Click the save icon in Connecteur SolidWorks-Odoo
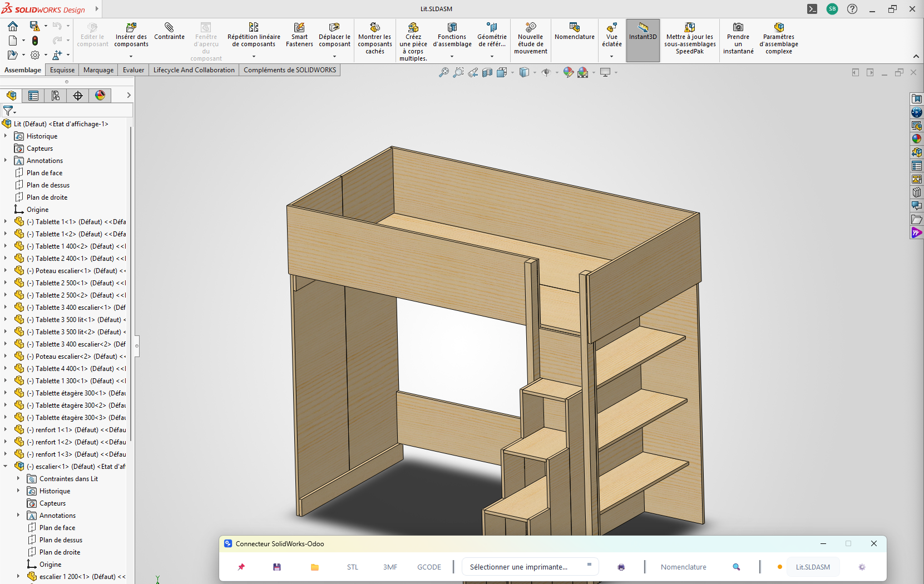The width and height of the screenshot is (924, 584). (277, 567)
